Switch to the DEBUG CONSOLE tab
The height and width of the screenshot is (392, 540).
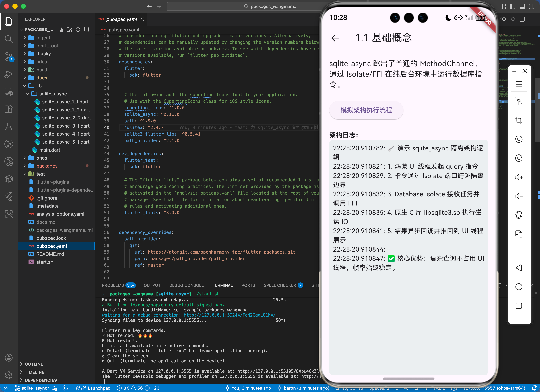click(187, 285)
